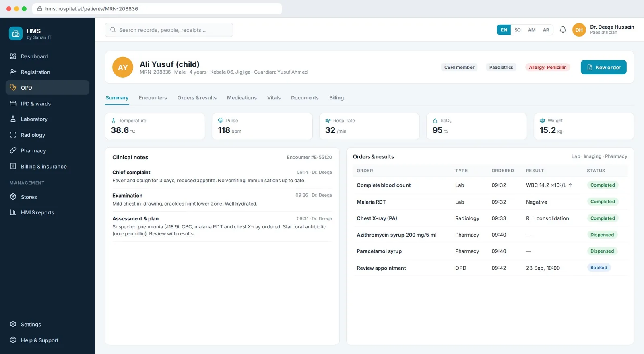Click the thermometer icon on Temperature card
Screen dimensions: 644x354
(x=114, y=121)
